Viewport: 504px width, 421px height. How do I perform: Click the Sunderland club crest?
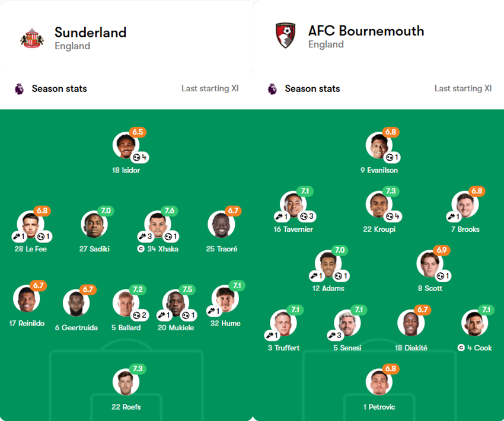(33, 36)
